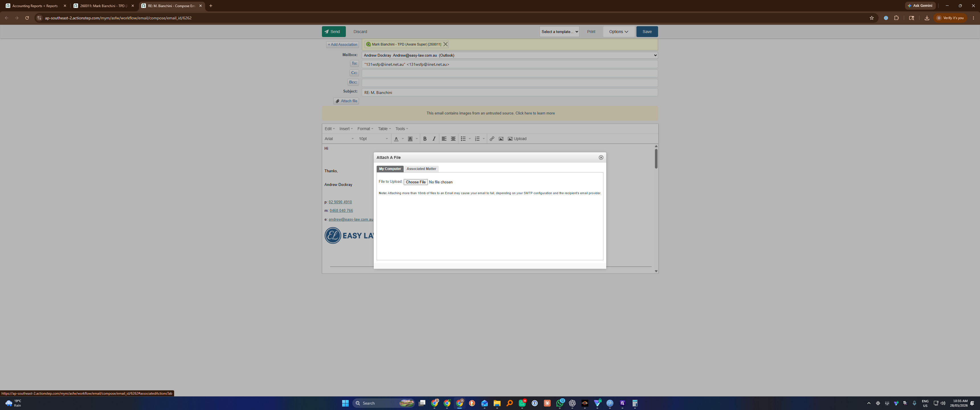
Task: Click the Add Association button
Action: pos(342,44)
